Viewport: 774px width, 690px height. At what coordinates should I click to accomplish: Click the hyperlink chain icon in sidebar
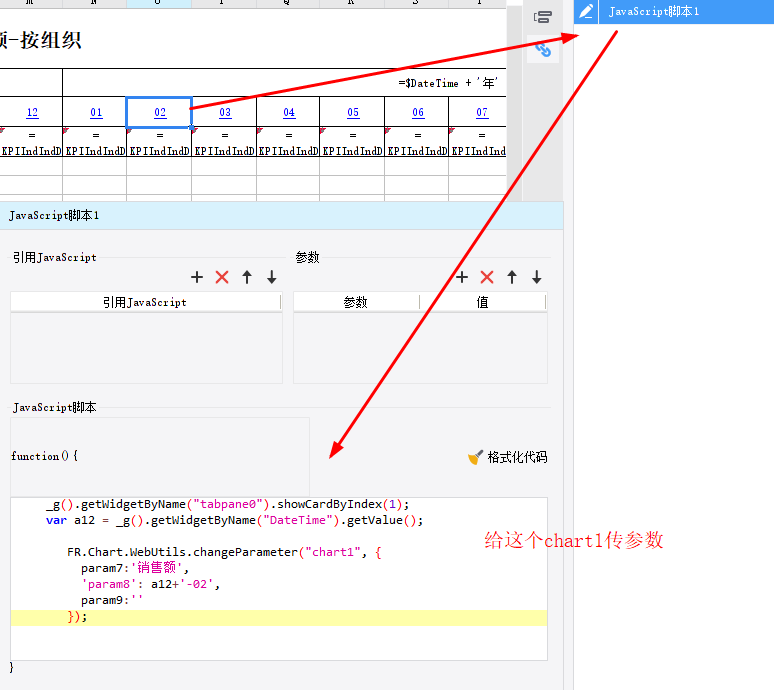click(543, 48)
